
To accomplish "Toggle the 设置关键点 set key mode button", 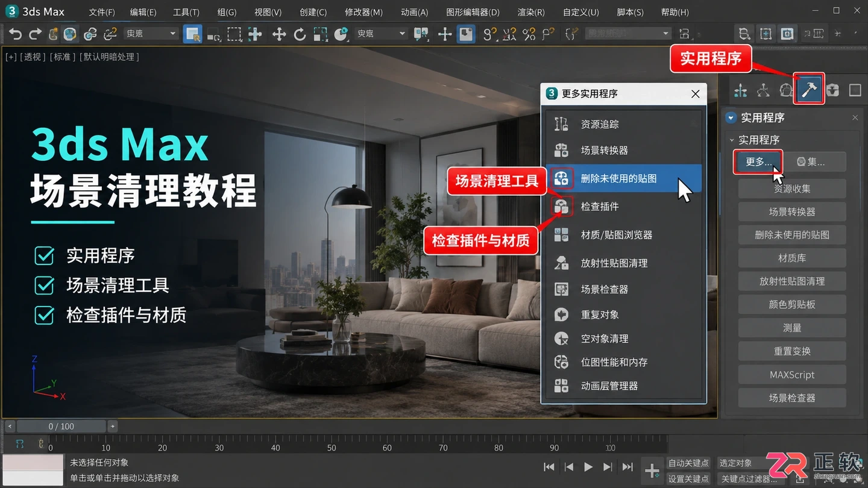I will tap(688, 478).
